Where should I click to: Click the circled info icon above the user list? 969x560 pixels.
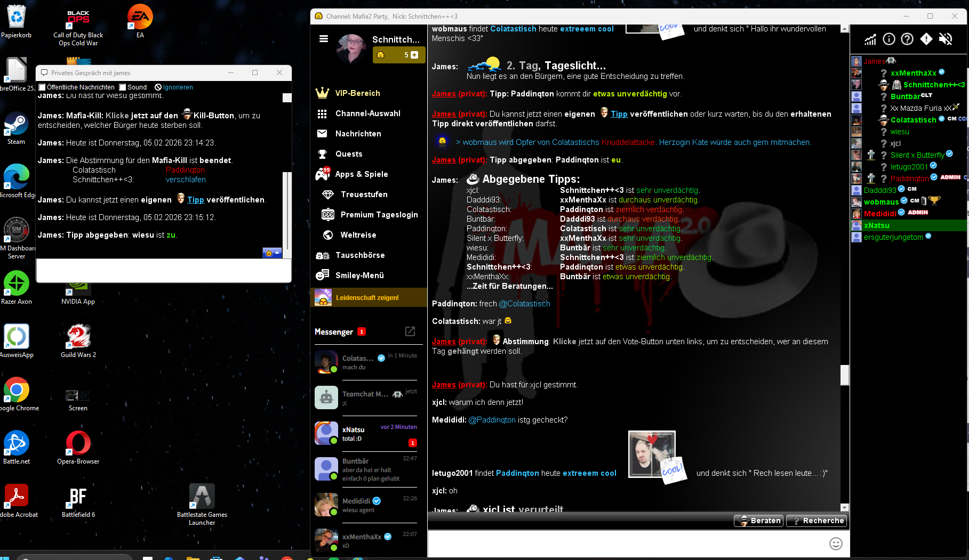[x=889, y=39]
